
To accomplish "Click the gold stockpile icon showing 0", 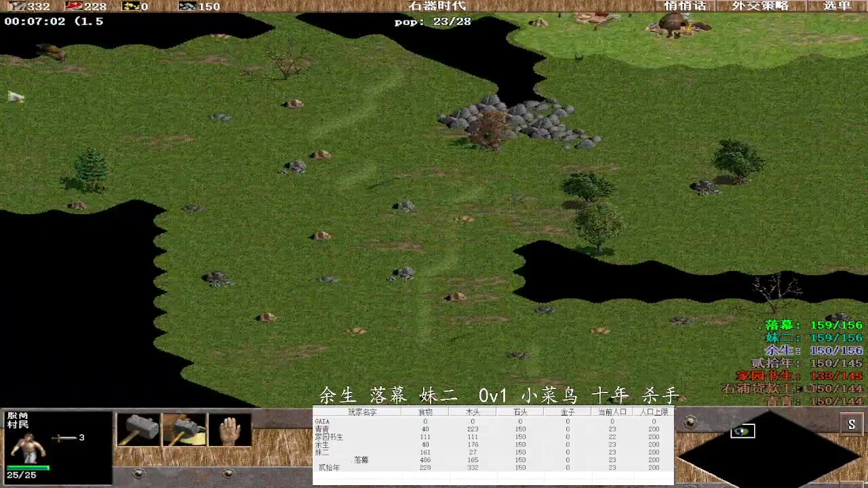I will point(131,6).
